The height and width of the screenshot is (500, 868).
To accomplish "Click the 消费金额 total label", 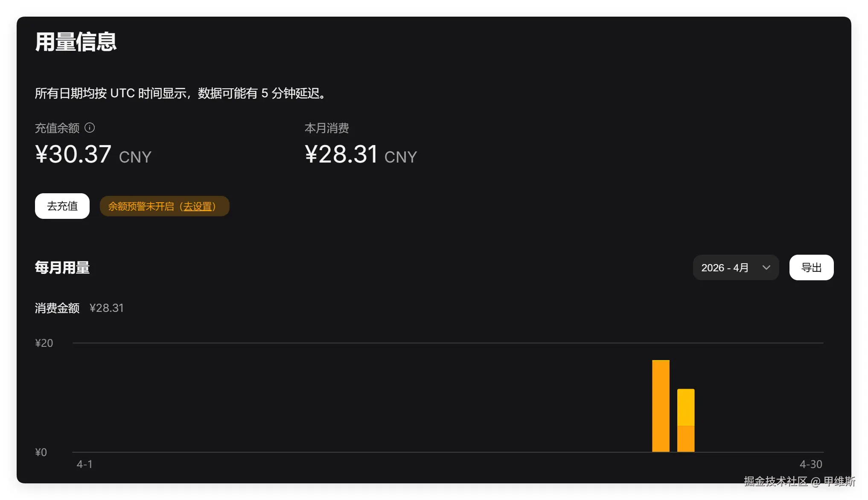I will pyautogui.click(x=57, y=308).
